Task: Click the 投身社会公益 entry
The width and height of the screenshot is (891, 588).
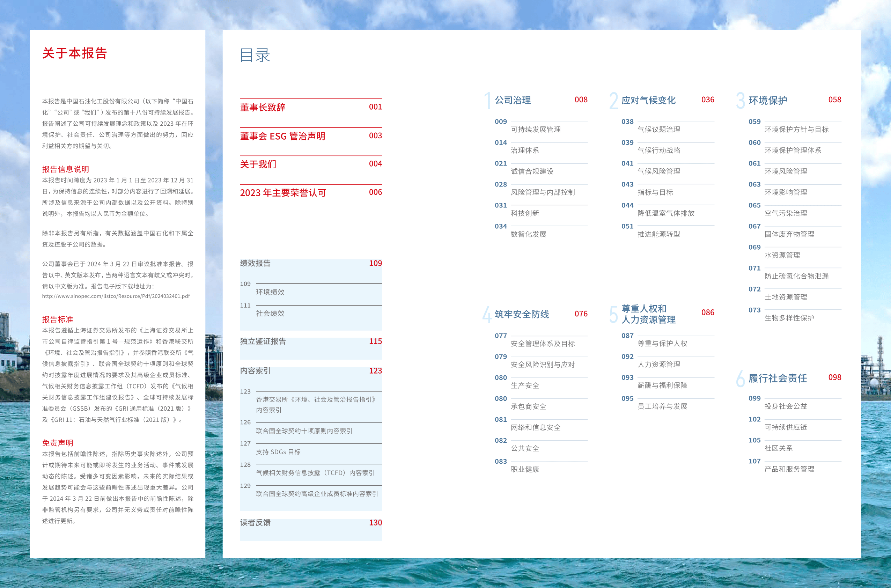Action: click(786, 406)
